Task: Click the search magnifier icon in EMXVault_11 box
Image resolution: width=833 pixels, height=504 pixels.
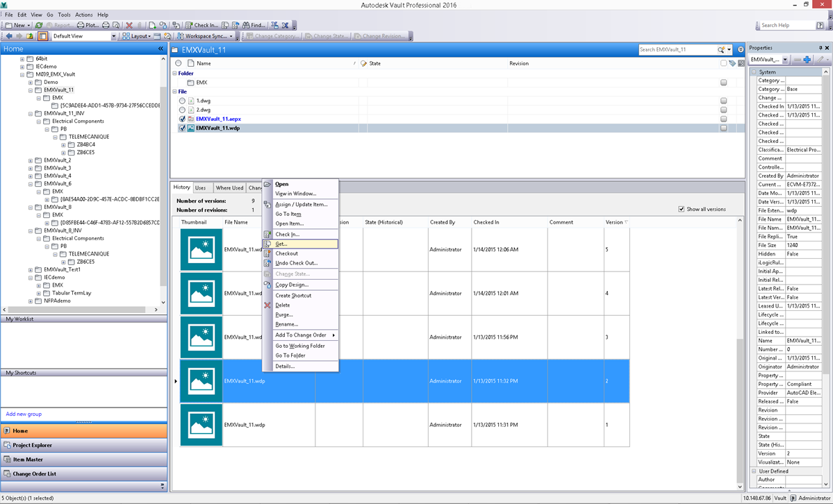Action: tap(721, 49)
